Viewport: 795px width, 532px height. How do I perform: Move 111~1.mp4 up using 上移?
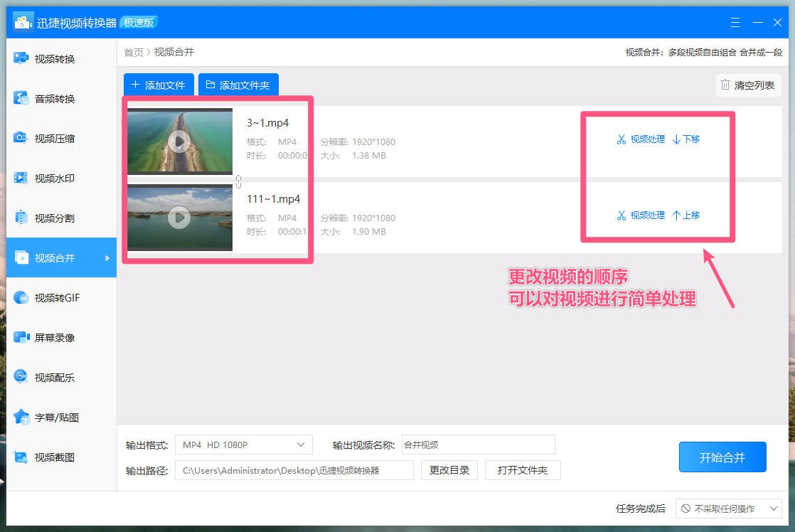(x=687, y=215)
